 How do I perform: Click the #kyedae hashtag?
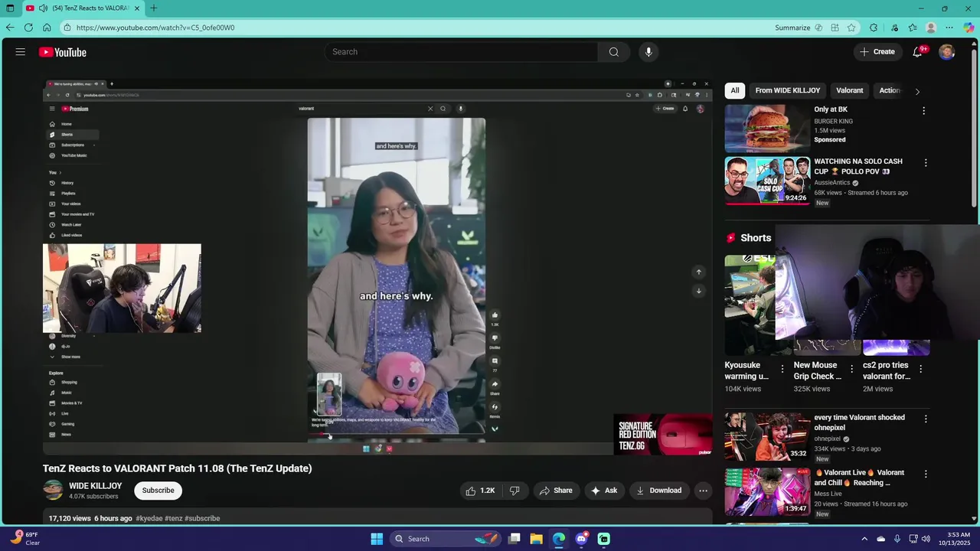[149, 519]
